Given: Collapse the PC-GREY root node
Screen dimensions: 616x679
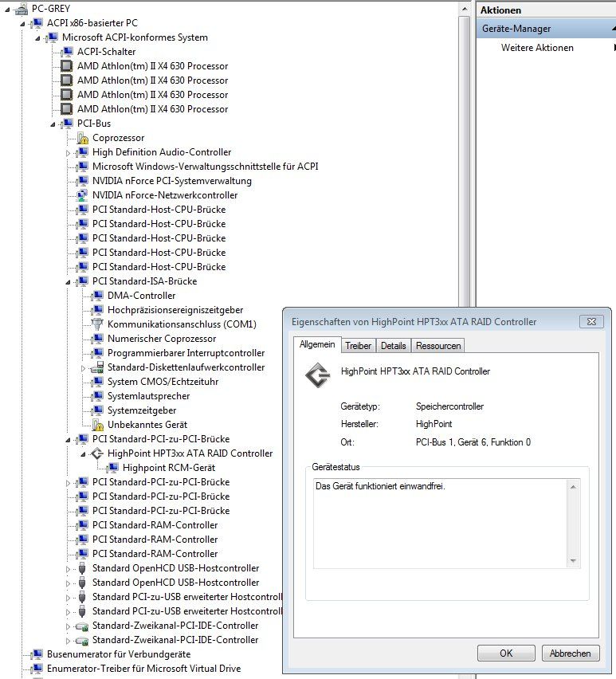Looking at the screenshot, I should [x=7, y=10].
